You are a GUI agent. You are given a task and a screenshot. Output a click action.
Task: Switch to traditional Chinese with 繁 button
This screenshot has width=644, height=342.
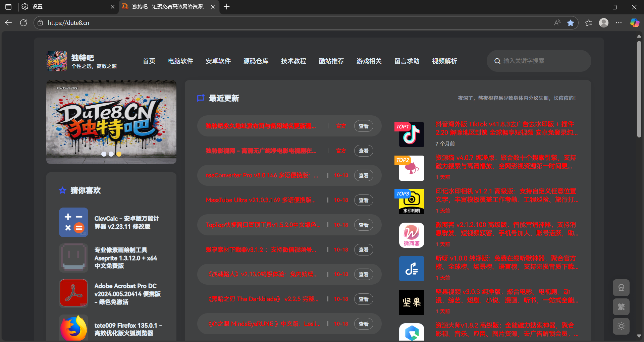(x=621, y=307)
